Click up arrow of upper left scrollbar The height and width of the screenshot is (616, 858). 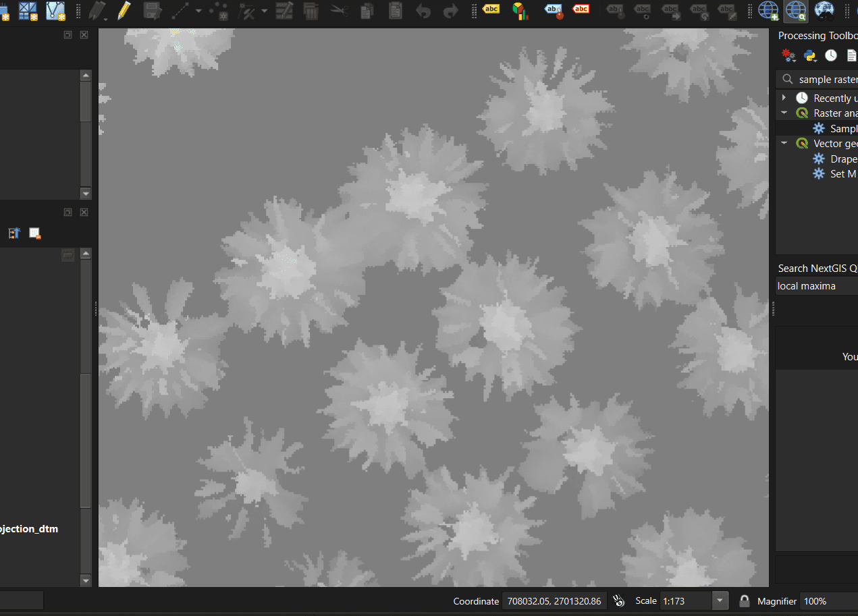[x=86, y=76]
